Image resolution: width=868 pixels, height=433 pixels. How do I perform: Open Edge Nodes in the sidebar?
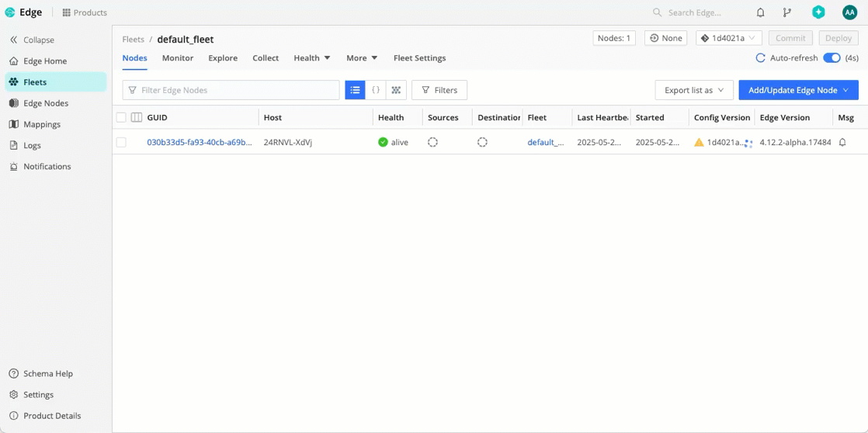(x=46, y=103)
